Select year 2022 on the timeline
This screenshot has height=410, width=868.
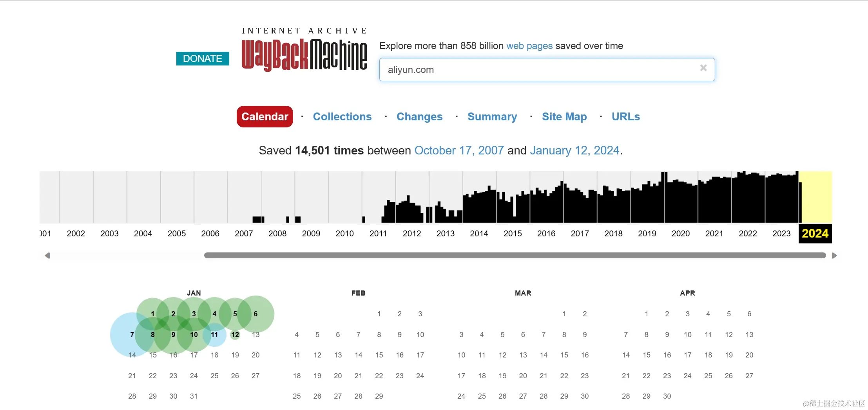click(x=748, y=234)
